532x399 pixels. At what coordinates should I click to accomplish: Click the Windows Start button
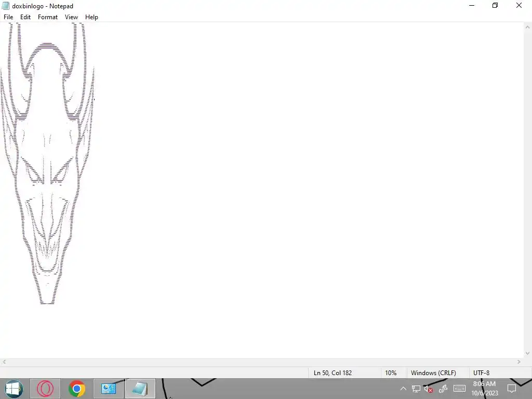click(x=14, y=389)
